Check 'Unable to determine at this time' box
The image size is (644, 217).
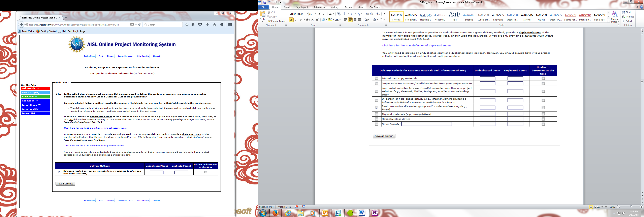tap(206, 172)
